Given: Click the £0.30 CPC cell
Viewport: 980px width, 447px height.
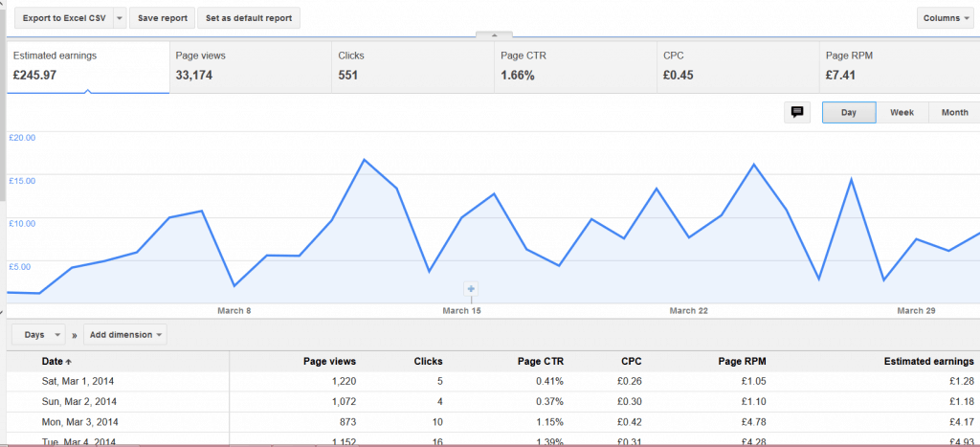Looking at the screenshot, I should (x=629, y=401).
